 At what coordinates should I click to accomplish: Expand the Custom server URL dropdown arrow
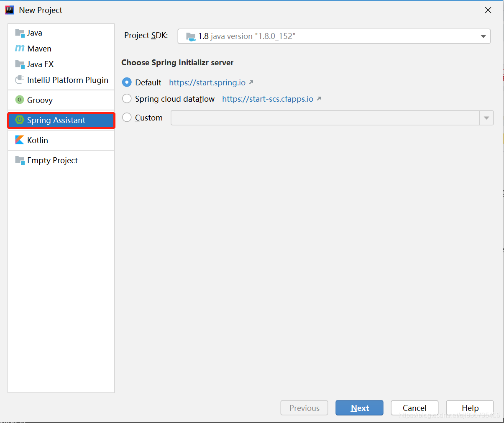click(x=486, y=118)
